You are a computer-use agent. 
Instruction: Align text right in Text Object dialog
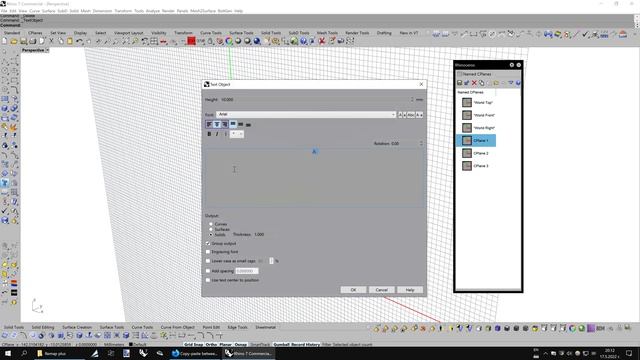224,124
